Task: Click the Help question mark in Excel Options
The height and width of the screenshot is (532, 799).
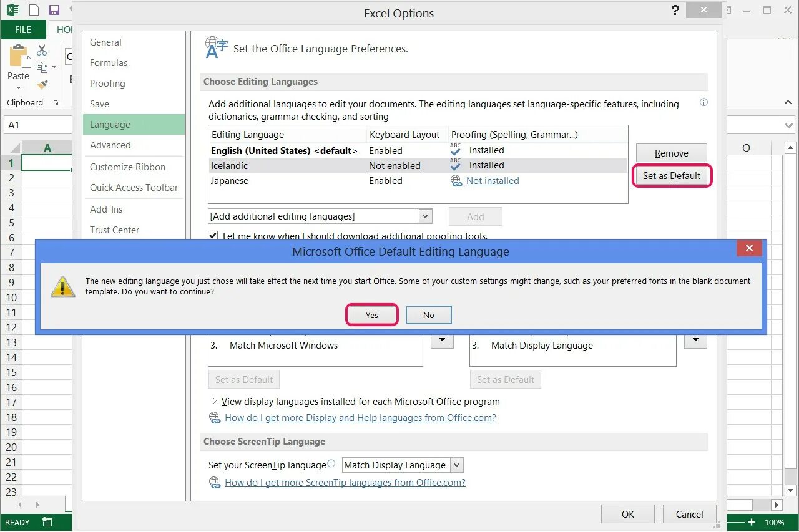Action: click(675, 10)
